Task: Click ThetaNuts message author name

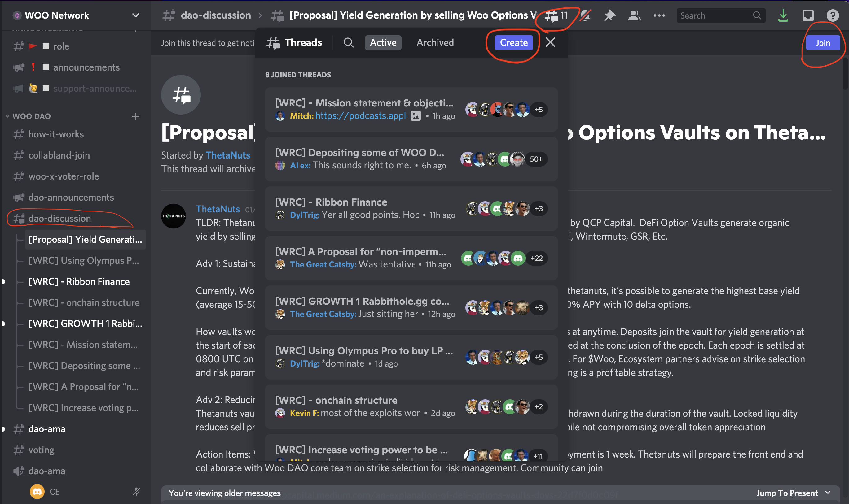Action: click(x=218, y=209)
